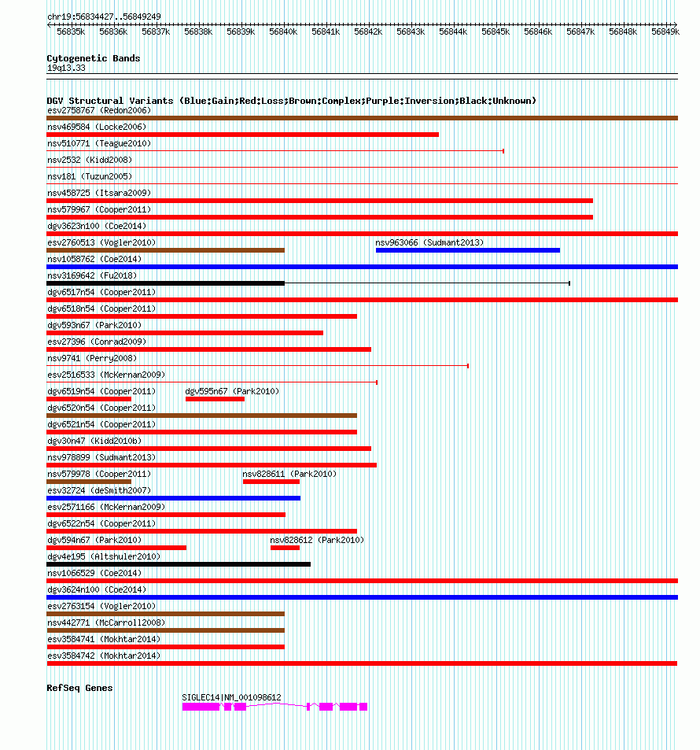Click nsv579978 (Cooper2011) label
The height and width of the screenshot is (750, 700).
click(x=99, y=474)
